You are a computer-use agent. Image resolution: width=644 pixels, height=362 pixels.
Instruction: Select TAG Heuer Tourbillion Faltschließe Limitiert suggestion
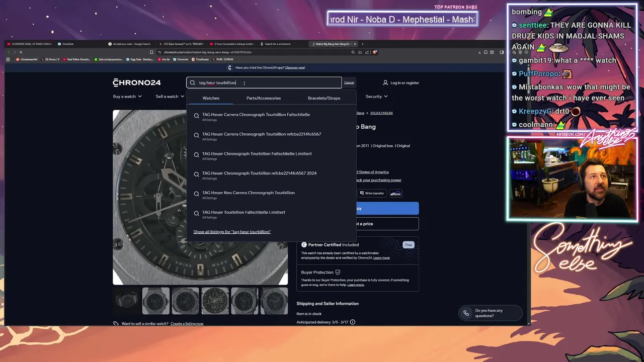pyautogui.click(x=271, y=214)
